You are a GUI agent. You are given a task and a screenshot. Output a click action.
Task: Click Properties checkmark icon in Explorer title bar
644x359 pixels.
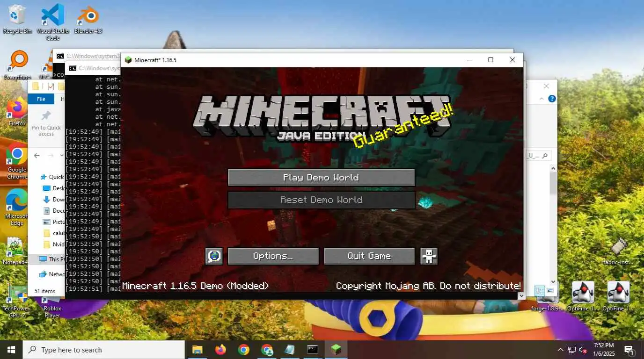point(51,86)
